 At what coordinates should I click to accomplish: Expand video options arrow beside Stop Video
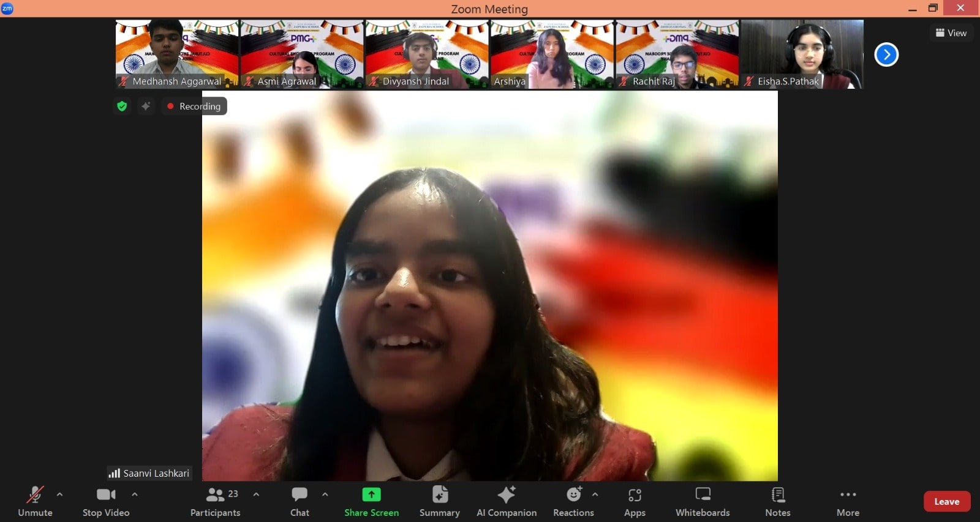click(135, 494)
